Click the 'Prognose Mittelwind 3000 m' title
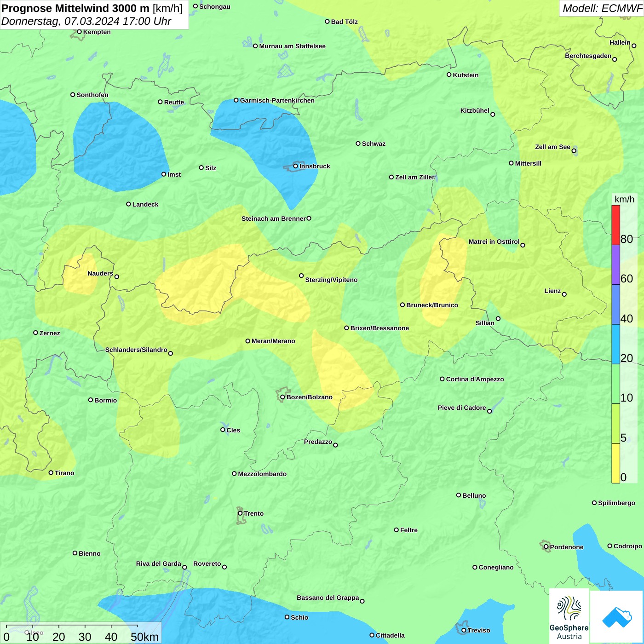The width and height of the screenshot is (644, 644). point(75,8)
